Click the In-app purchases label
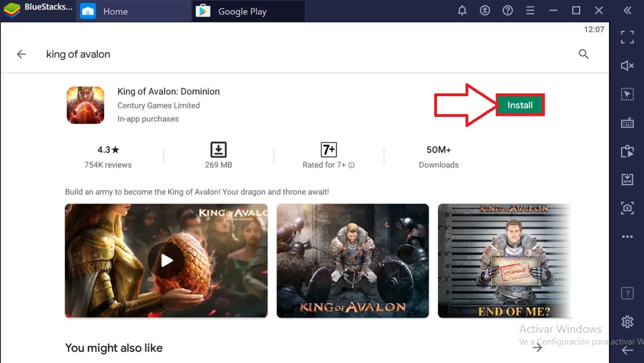This screenshot has height=363, width=644. tap(148, 119)
